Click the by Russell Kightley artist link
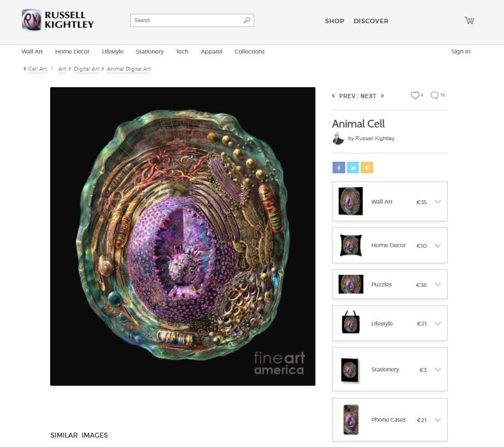Screen dimensions: 504x447 click(371, 139)
